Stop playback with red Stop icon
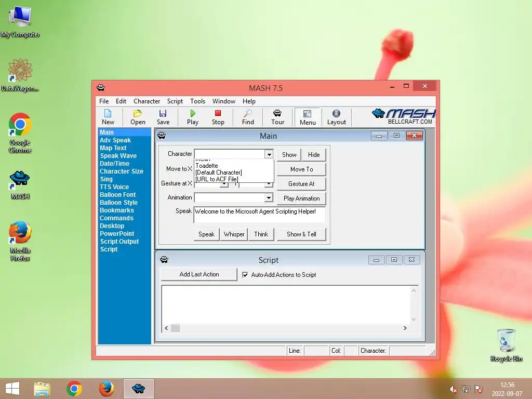Image resolution: width=532 pixels, height=399 pixels. pyautogui.click(x=218, y=117)
